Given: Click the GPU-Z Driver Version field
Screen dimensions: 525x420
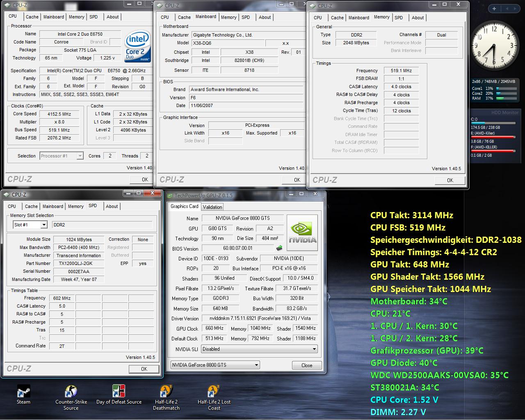Looking at the screenshot, I should [259, 318].
